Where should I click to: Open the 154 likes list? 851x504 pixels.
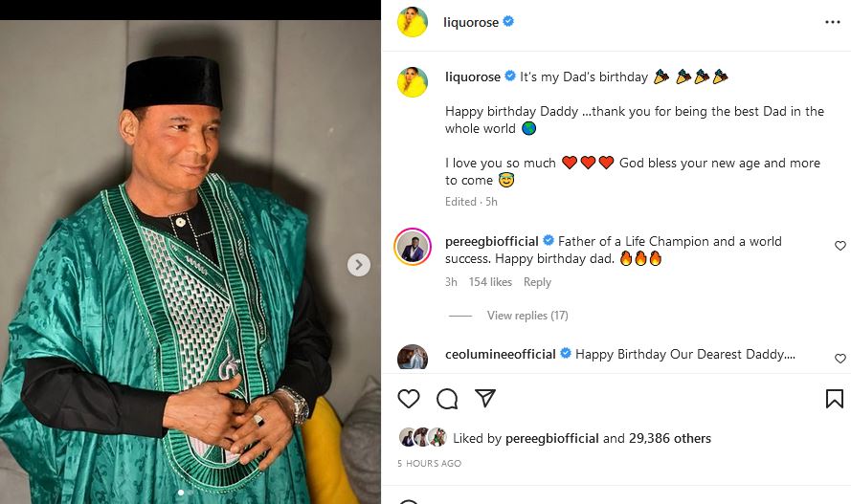point(490,282)
